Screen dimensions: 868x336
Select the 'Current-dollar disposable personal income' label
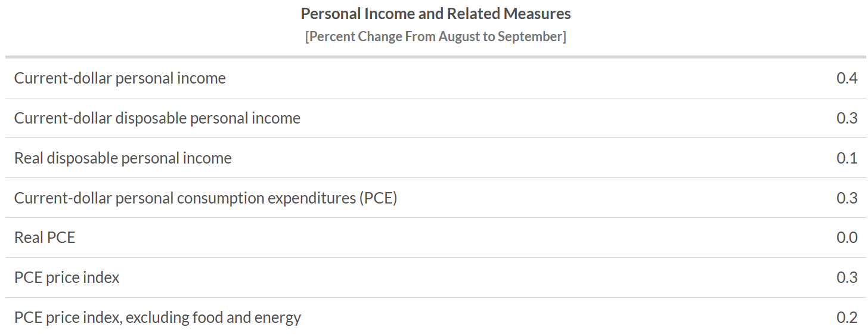[157, 118]
